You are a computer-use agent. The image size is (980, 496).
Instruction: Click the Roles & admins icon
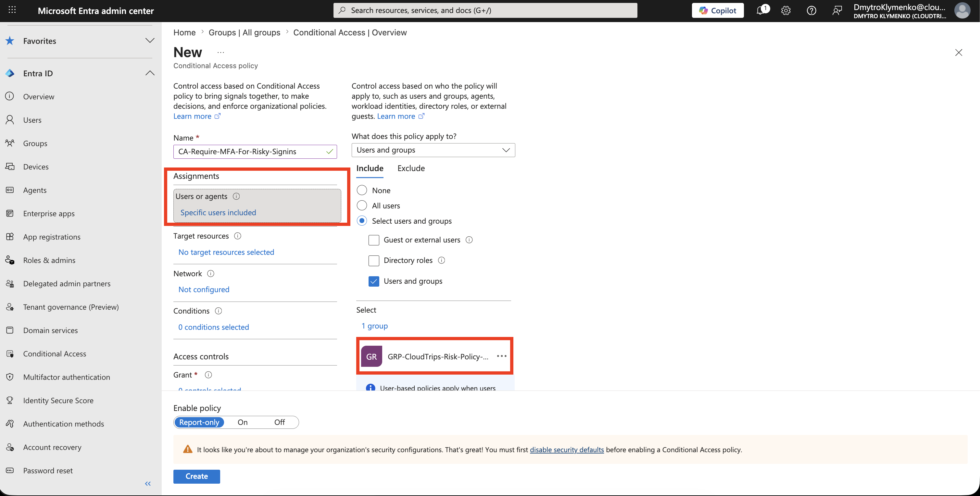(x=10, y=260)
